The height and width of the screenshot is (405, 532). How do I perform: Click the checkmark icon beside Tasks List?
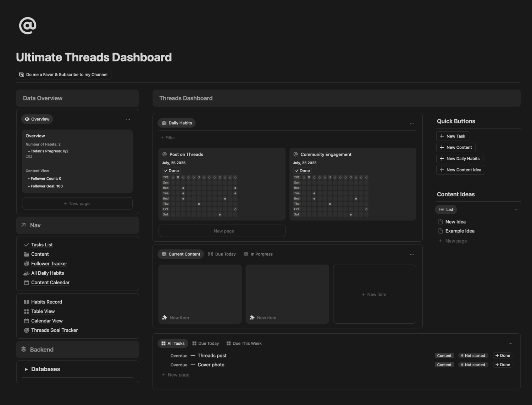26,245
